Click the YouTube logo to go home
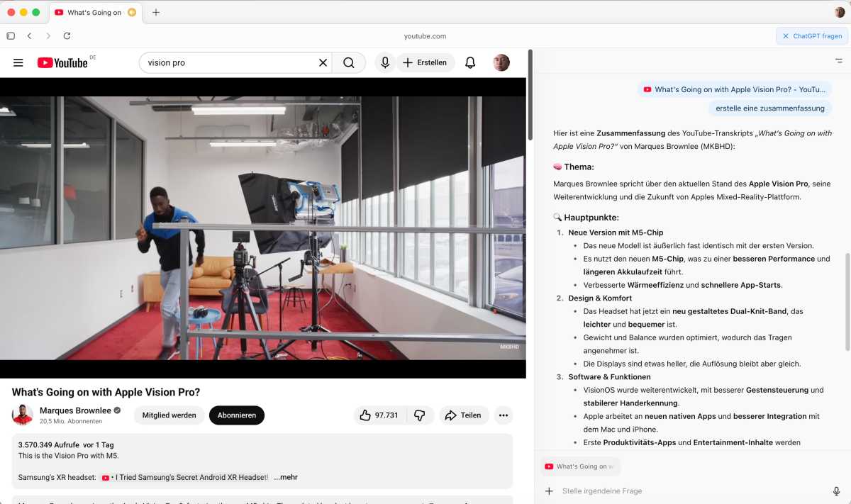Screen dimensions: 851x504 (x=63, y=62)
